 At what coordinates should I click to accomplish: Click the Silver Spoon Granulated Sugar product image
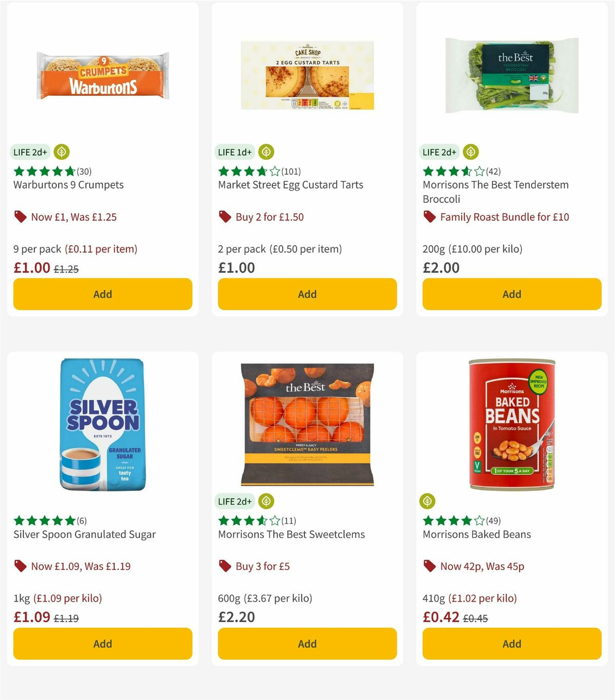(102, 424)
